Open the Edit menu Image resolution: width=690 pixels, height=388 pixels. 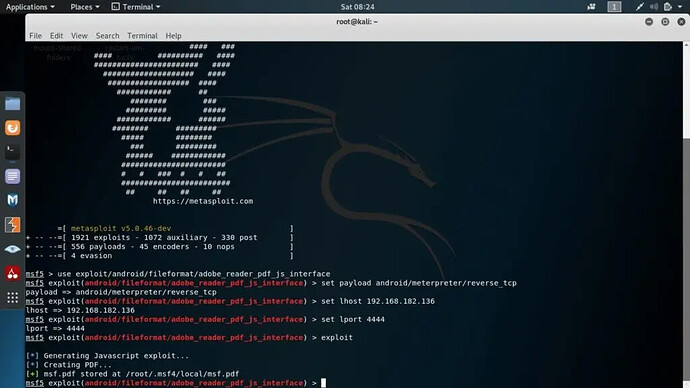[x=56, y=36]
